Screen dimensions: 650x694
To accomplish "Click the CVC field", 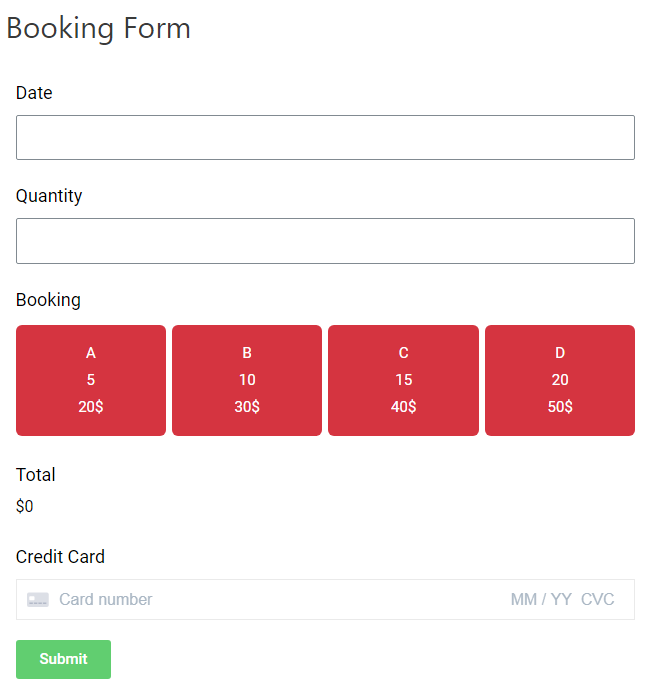I will 597,600.
